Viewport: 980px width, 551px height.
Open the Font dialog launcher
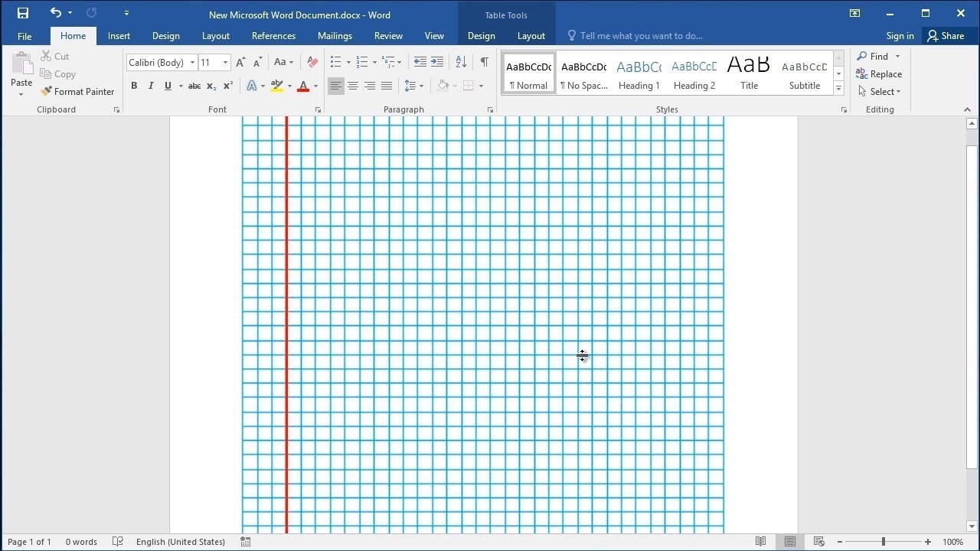click(318, 110)
